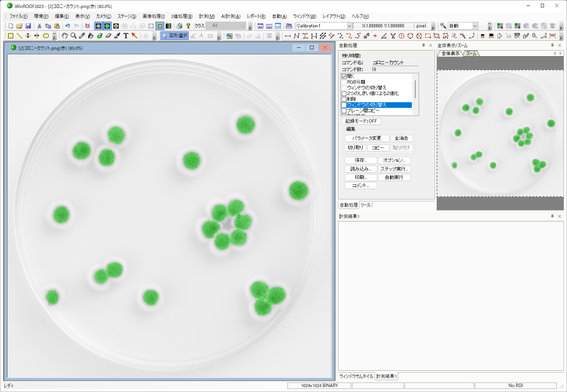Click the overview thumbnail of the petri dish
Image resolution: width=567 pixels, height=392 pixels.
pyautogui.click(x=500, y=133)
